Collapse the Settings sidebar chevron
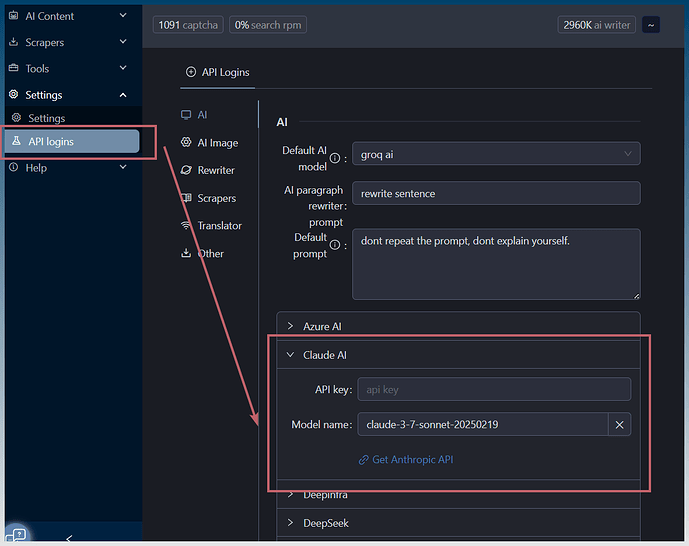This screenshot has width=689, height=546. click(x=123, y=95)
